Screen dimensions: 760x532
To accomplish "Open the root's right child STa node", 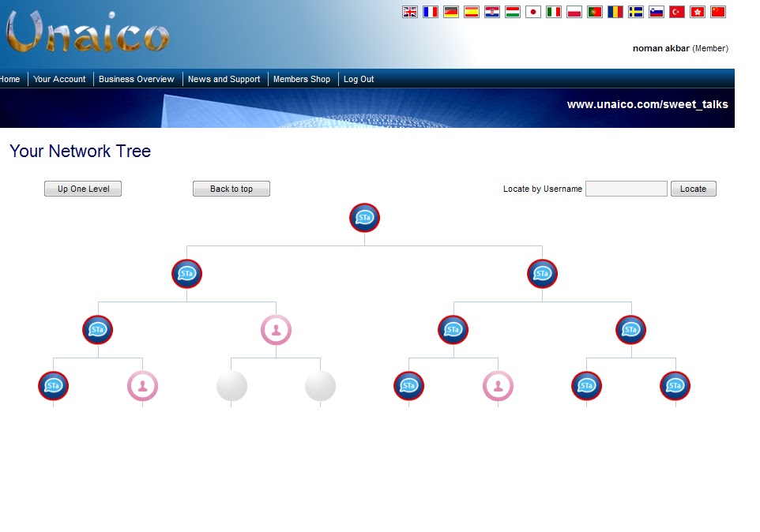I will click(543, 274).
